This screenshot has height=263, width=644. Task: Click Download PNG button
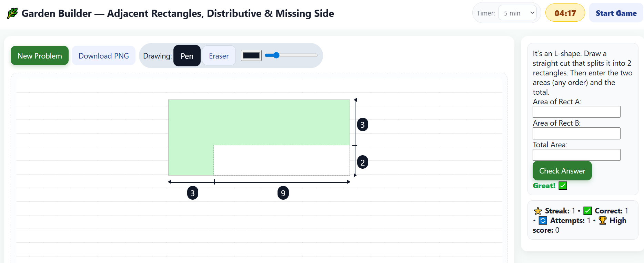tap(104, 55)
